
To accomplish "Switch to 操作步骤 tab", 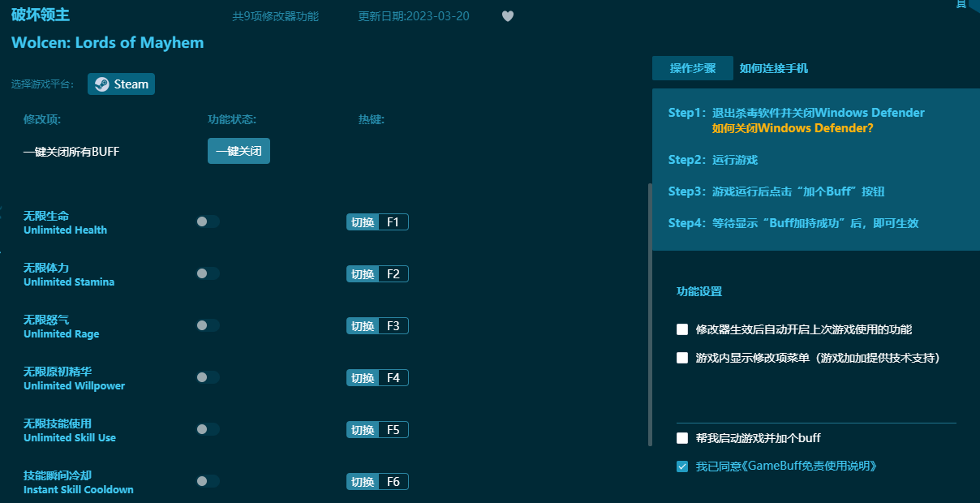I will pyautogui.click(x=693, y=68).
